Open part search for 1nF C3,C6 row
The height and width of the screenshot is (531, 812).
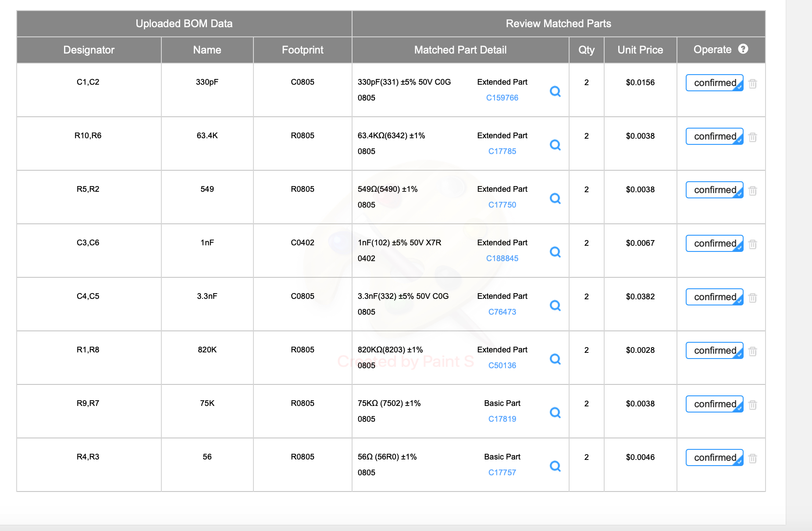point(555,252)
